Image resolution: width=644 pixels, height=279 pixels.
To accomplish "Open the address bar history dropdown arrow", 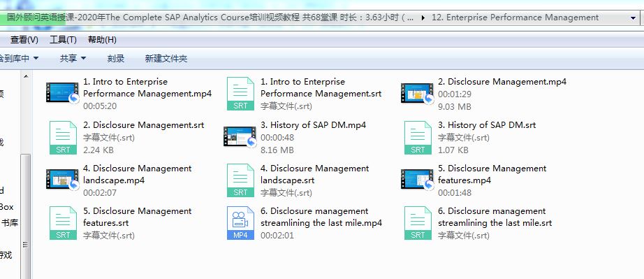I will click(633, 17).
